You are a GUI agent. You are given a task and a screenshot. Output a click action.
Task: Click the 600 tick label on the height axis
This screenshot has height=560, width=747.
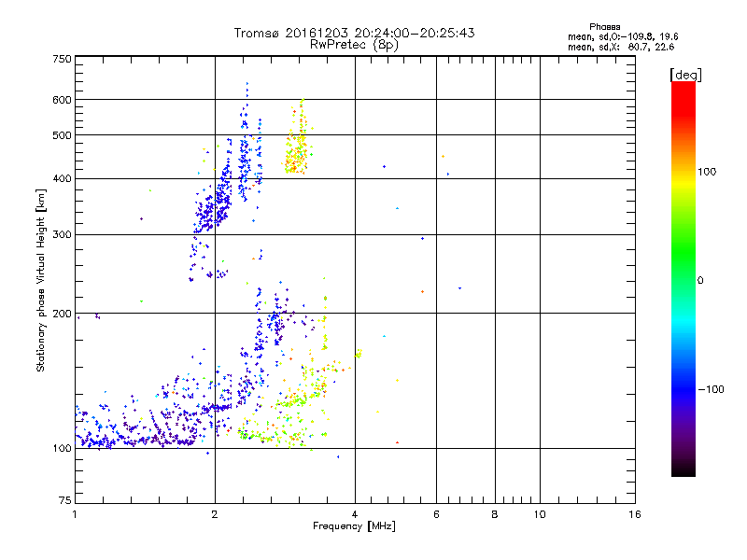click(62, 100)
